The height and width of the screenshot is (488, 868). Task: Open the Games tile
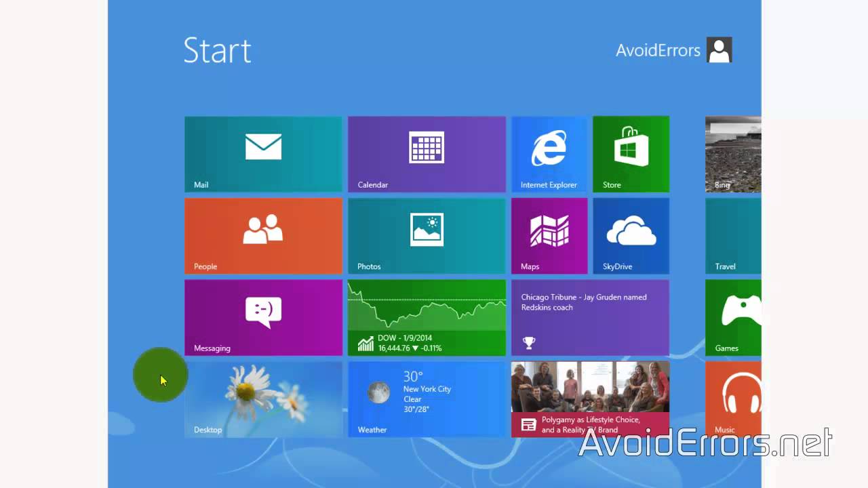[x=733, y=317]
